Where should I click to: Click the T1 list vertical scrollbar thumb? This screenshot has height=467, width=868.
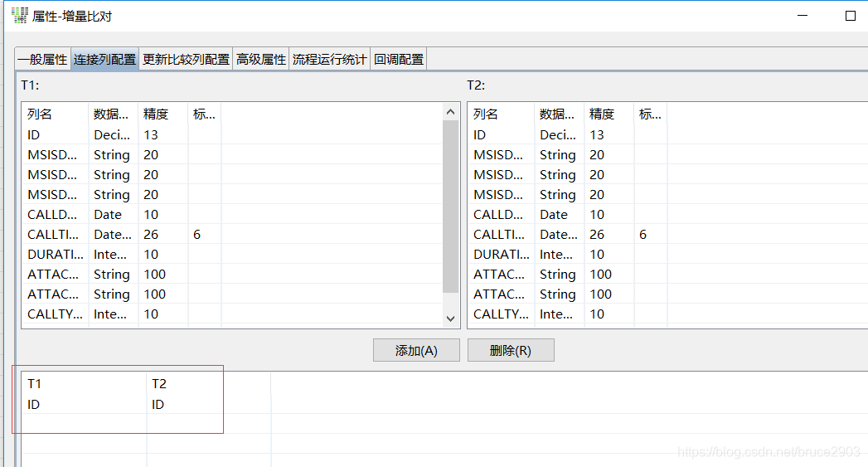[451, 206]
